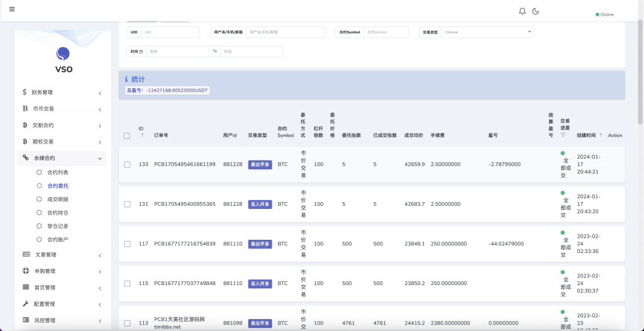Click the UID input field

[x=170, y=32]
